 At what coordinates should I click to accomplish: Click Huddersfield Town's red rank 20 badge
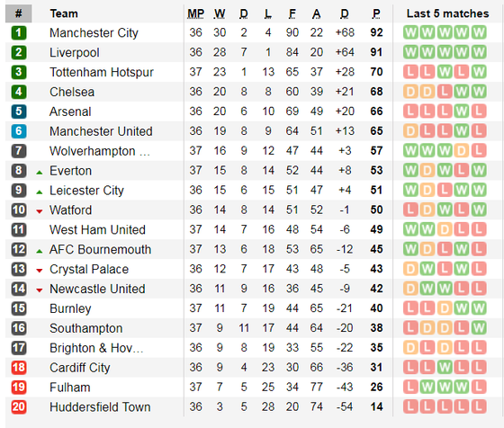tap(19, 406)
